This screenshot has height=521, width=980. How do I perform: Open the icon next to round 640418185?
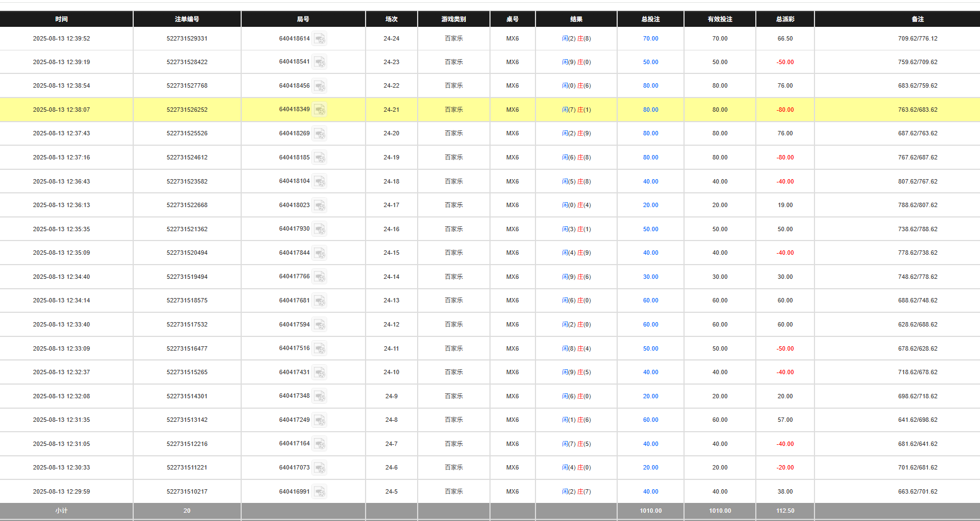coord(320,158)
